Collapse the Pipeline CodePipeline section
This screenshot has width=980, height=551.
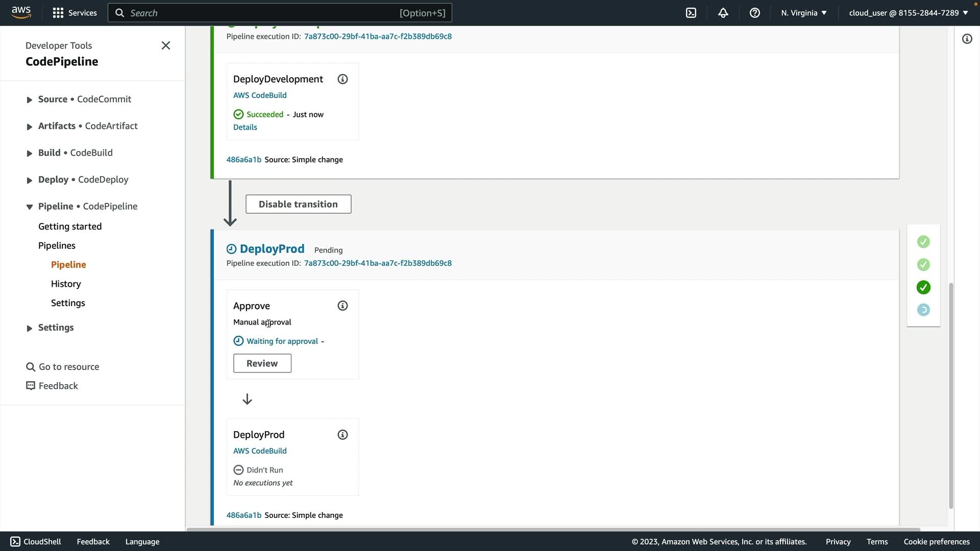29,207
